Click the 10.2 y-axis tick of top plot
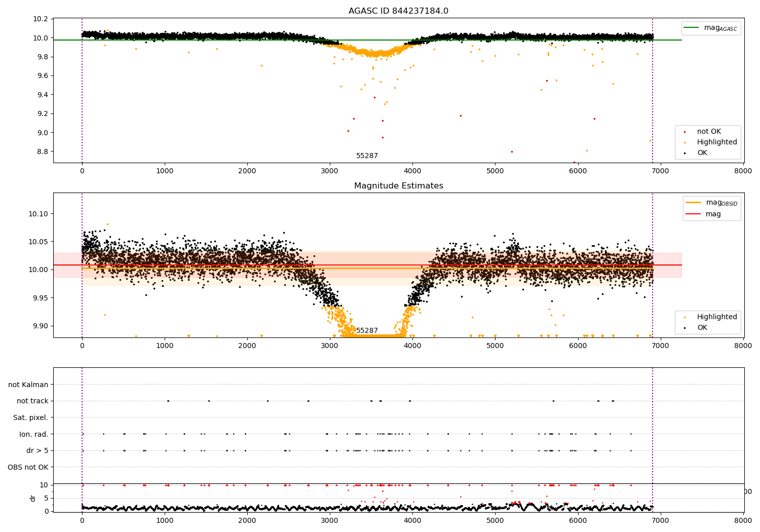 41,19
